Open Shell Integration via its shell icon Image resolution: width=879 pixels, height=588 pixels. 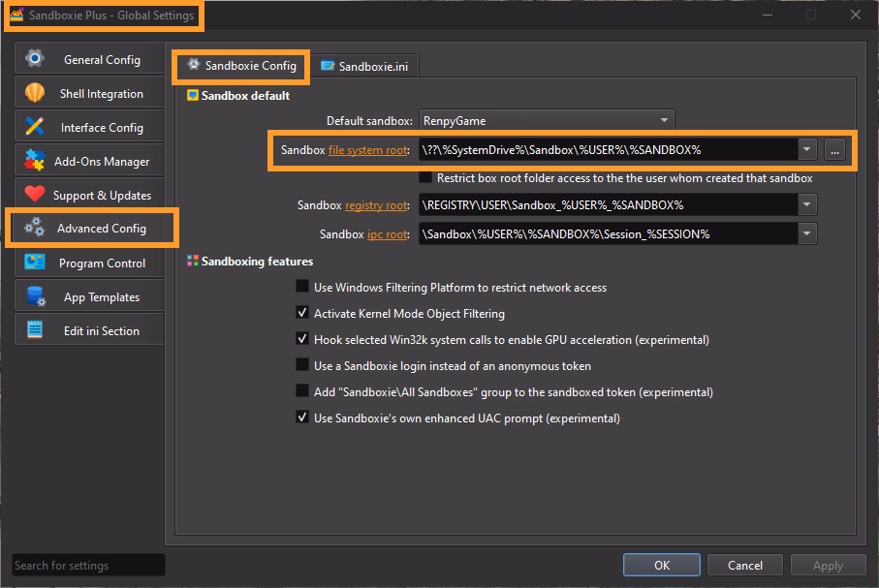(35, 93)
